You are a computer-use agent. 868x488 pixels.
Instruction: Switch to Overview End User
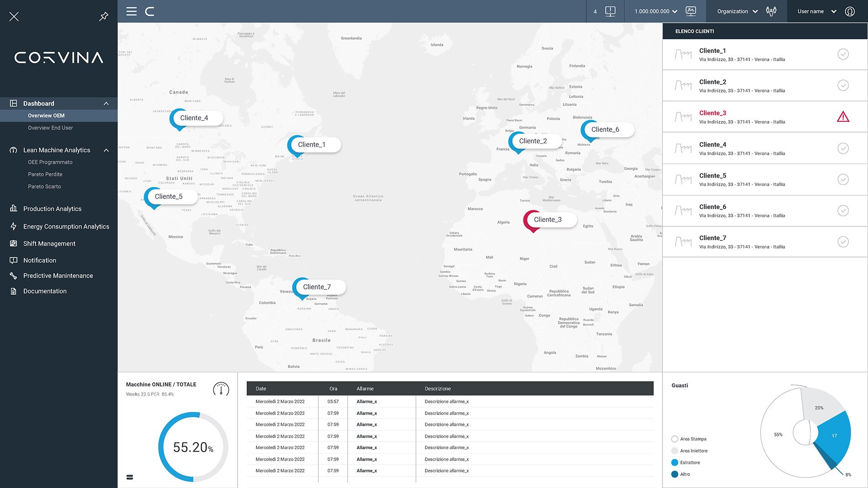pyautogui.click(x=50, y=128)
